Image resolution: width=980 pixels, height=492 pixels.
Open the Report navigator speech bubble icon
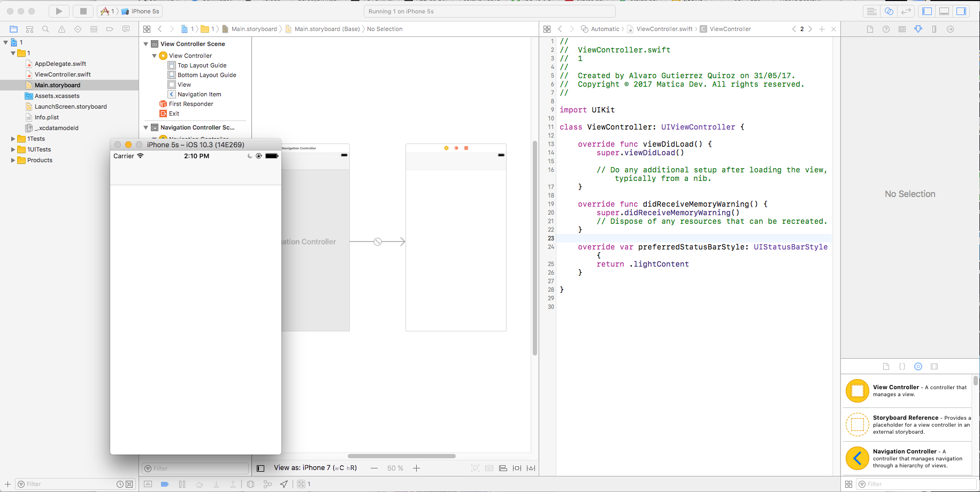126,29
